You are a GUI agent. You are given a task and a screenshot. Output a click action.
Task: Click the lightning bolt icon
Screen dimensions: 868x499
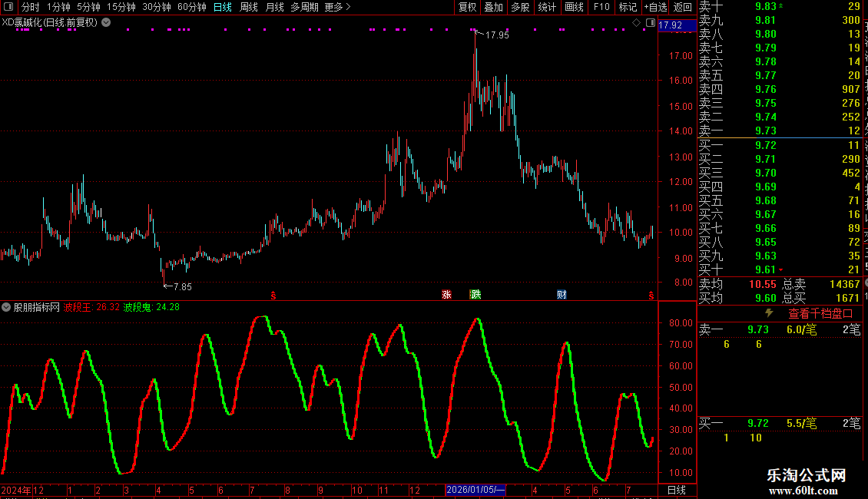(x=769, y=313)
